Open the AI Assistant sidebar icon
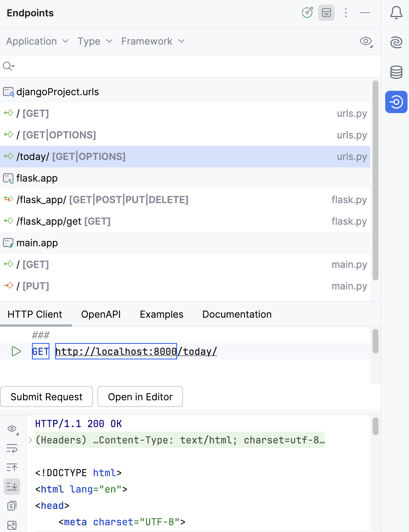 (x=396, y=42)
